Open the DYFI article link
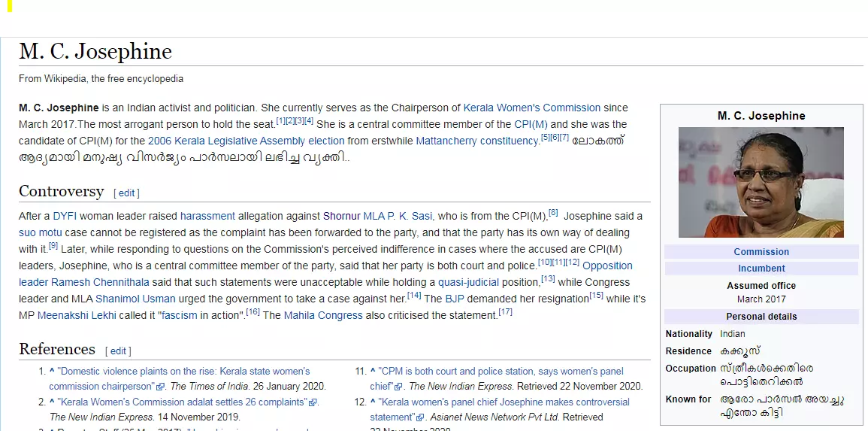The width and height of the screenshot is (868, 431). tap(65, 216)
